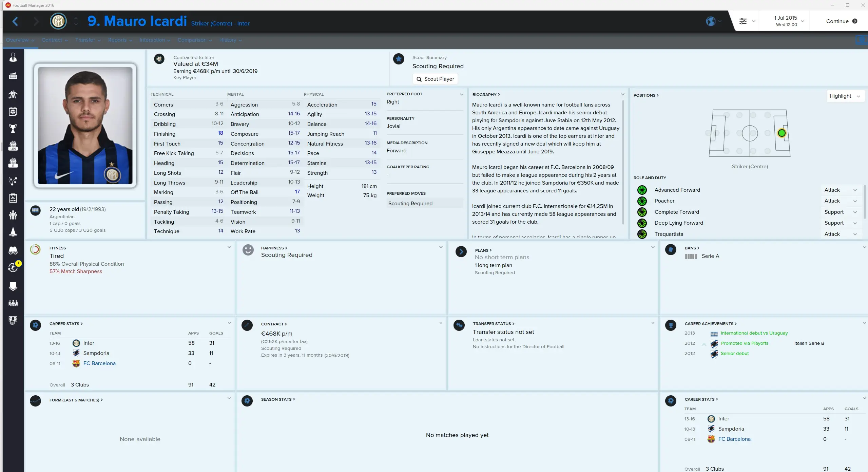Open the boardroom sidebar icon
Viewport: 868px width, 472px height.
coord(13,303)
